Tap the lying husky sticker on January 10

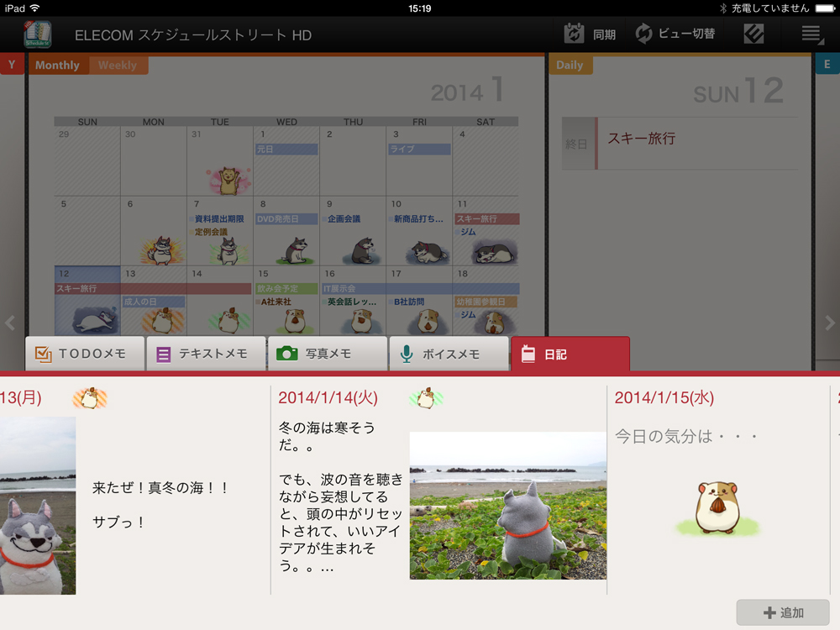click(429, 252)
